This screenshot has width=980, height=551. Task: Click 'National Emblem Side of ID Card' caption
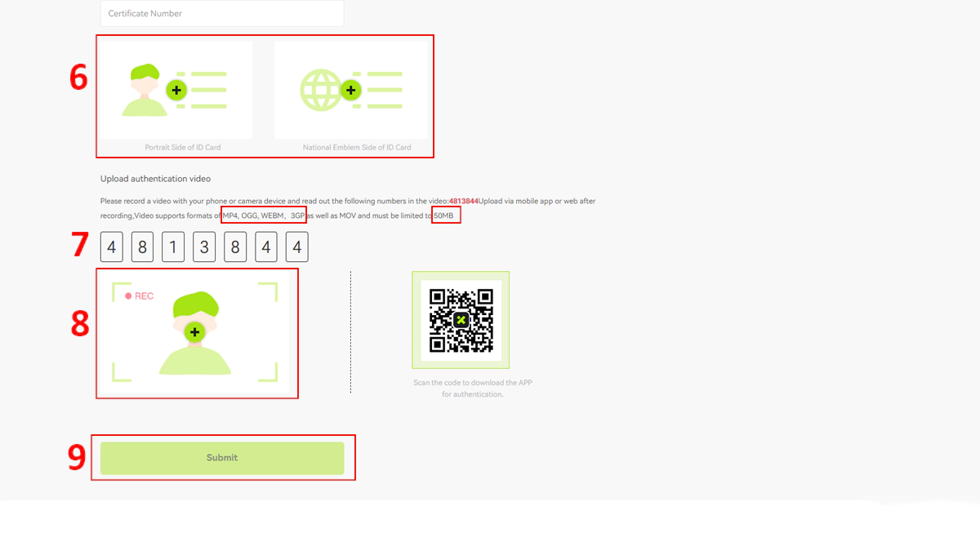[357, 148]
